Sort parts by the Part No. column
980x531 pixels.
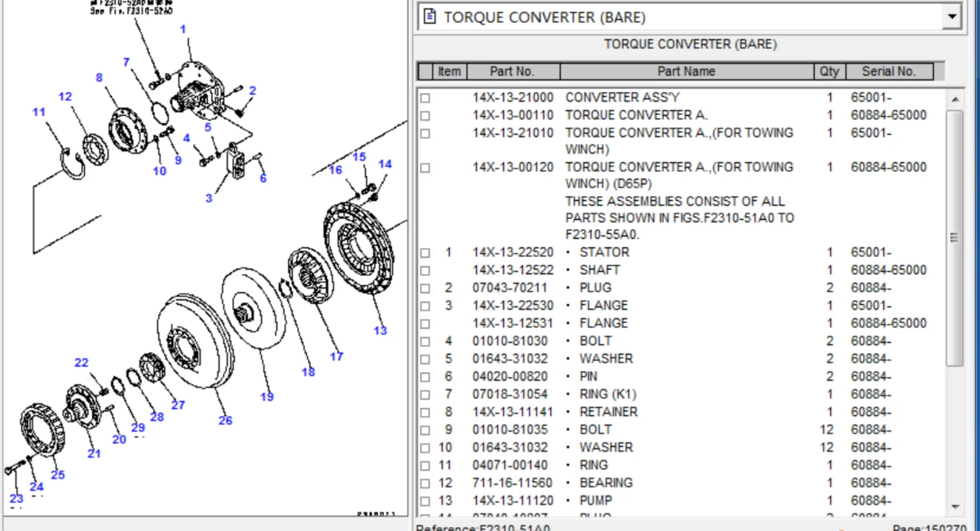(514, 71)
